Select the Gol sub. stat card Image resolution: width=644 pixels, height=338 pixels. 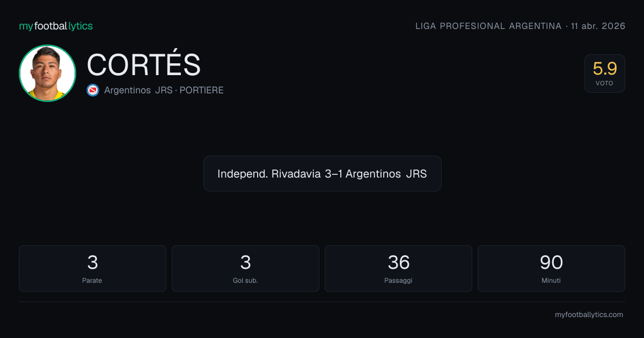[245, 268]
